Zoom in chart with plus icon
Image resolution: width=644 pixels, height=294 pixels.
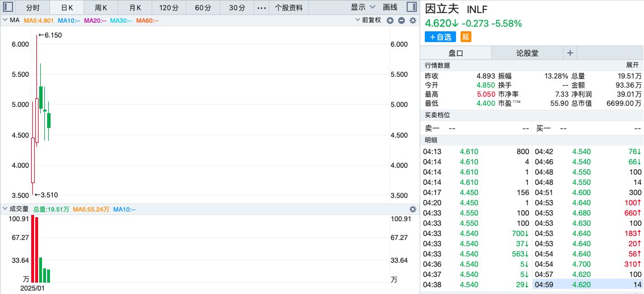pyautogui.click(x=390, y=20)
